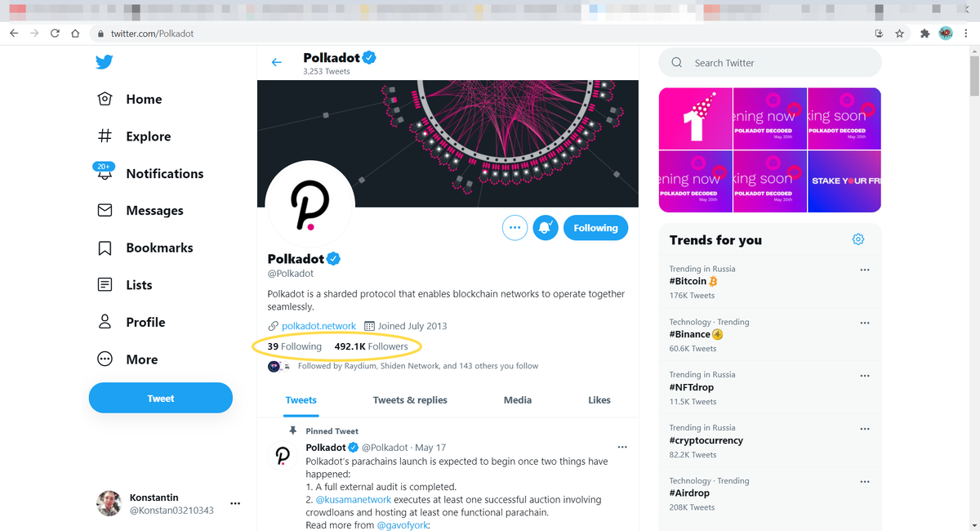Select Explore in the left sidebar

tap(105, 136)
